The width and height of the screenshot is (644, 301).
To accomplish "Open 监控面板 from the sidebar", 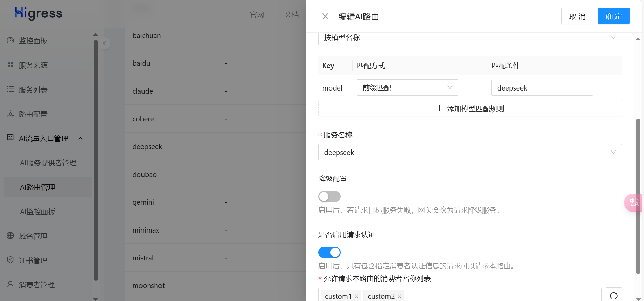I will pyautogui.click(x=33, y=41).
